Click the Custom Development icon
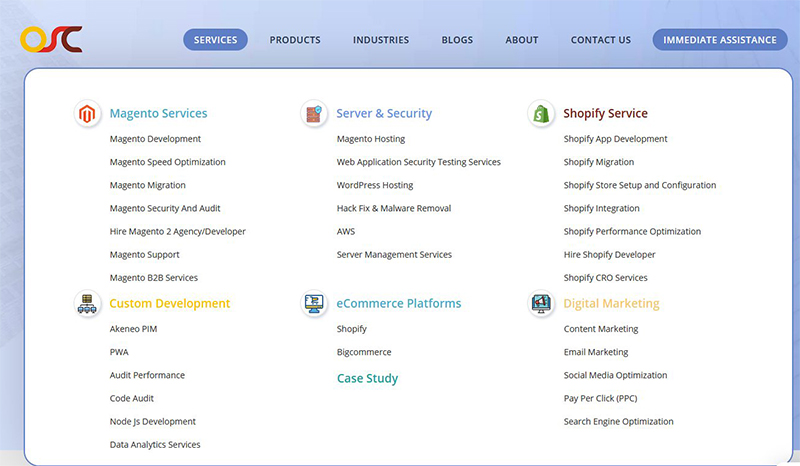 tap(88, 304)
